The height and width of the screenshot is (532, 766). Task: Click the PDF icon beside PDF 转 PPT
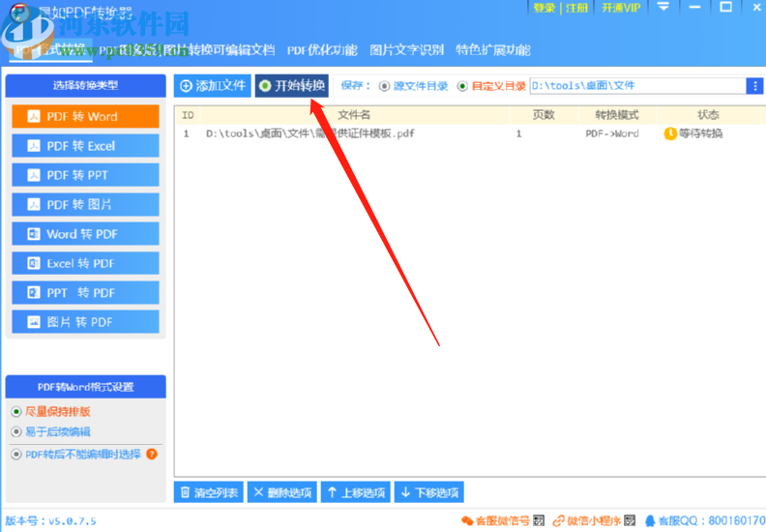pos(34,175)
